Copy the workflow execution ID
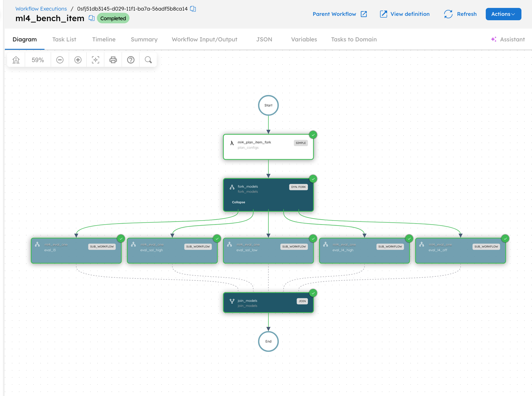 click(x=193, y=9)
